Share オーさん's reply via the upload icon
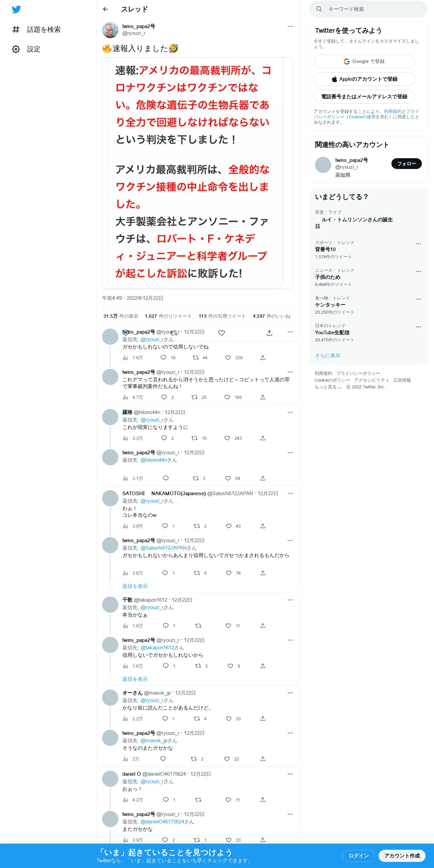 tap(263, 719)
